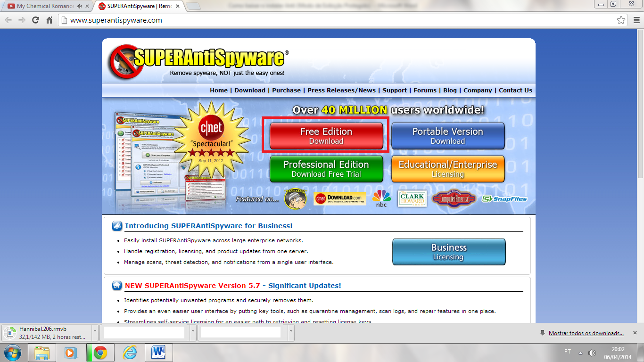The height and width of the screenshot is (362, 644).
Task: Open the Purchase menu link
Action: (286, 90)
